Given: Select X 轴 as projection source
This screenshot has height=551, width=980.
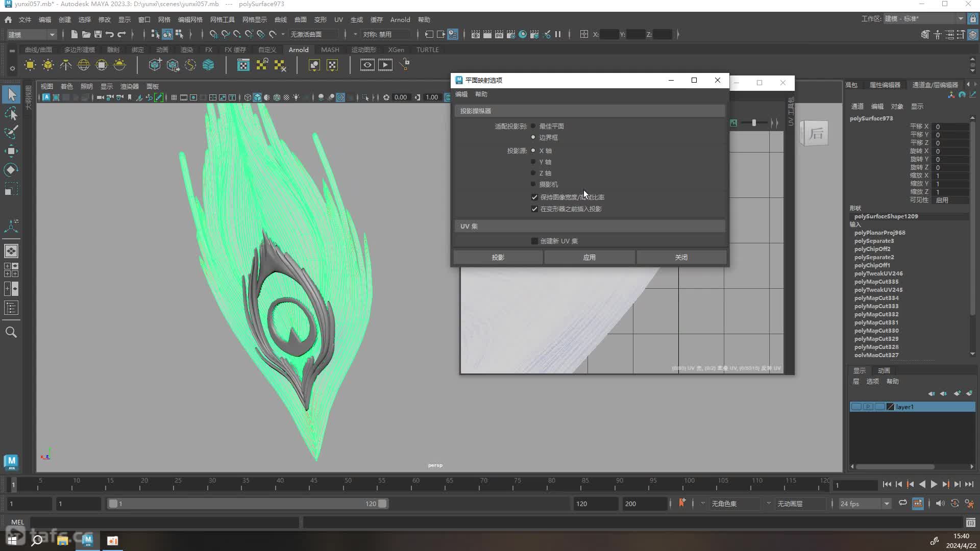Looking at the screenshot, I should pyautogui.click(x=533, y=151).
